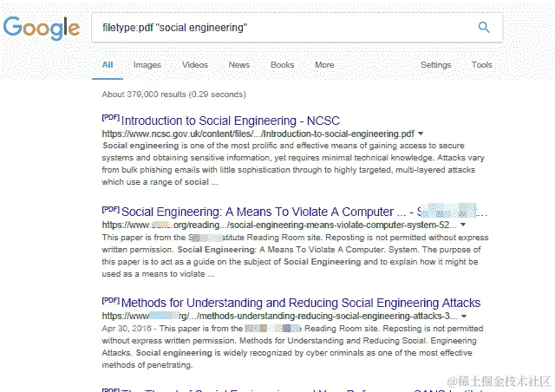Click PDF tag before 'Introduction to Social Engineering'
This screenshot has height=392, width=555.
click(x=111, y=118)
